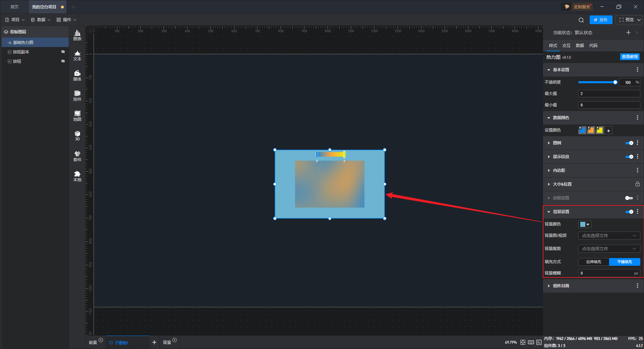The width and height of the screenshot is (644, 349).
Task: Collapse the 基本设置 section
Action: click(549, 70)
